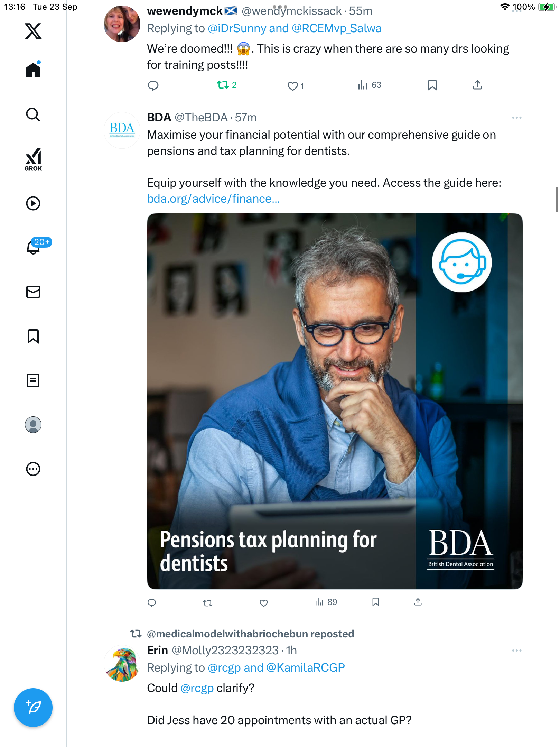Bookmark the BDA pensions post
The image size is (560, 747).
[x=376, y=602]
